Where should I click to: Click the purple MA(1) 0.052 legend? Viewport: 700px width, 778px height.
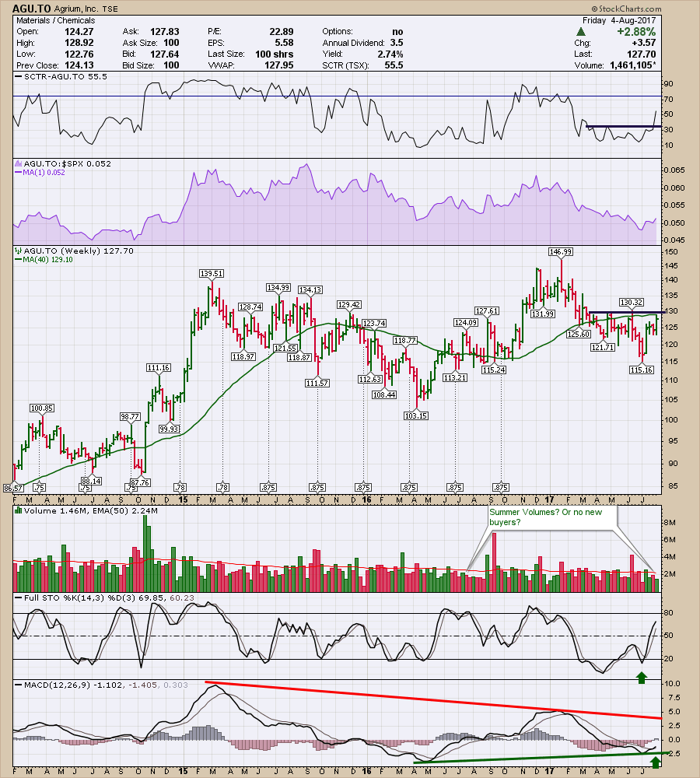point(40,173)
